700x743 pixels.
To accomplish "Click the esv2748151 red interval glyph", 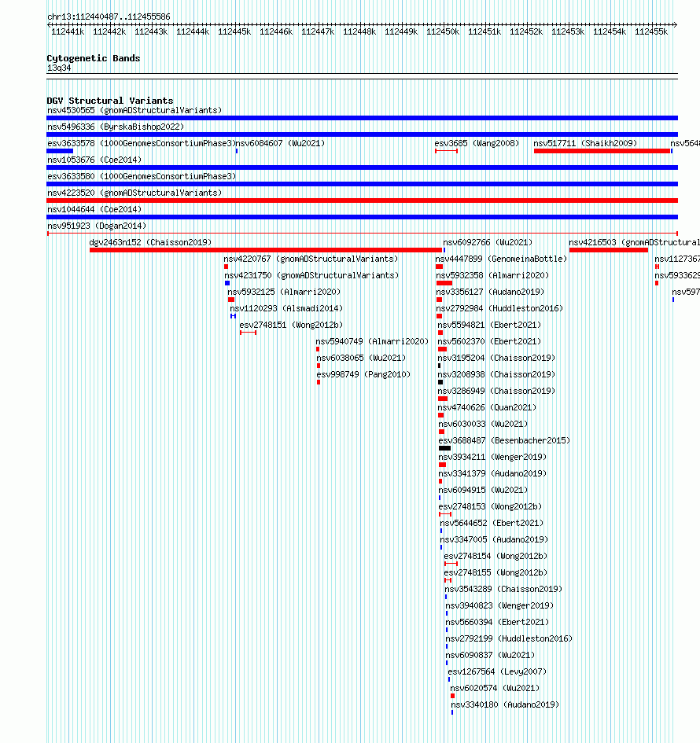I will pos(248,333).
